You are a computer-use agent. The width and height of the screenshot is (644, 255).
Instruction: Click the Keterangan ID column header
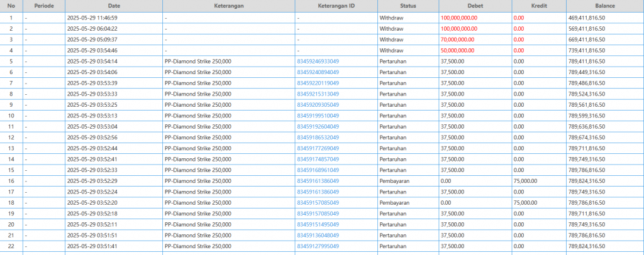pos(336,6)
